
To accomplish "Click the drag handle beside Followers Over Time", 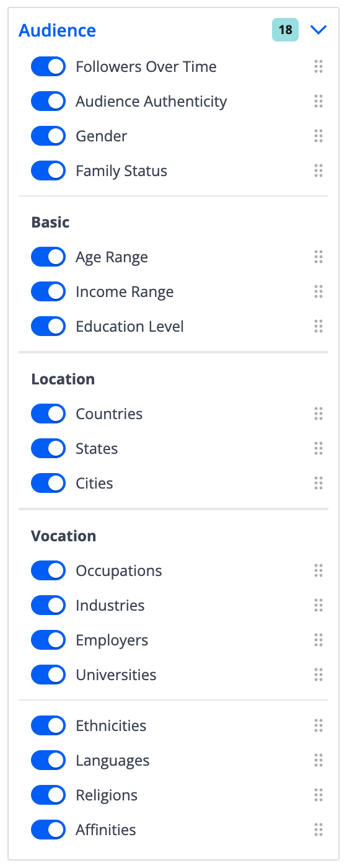I will coord(318,67).
